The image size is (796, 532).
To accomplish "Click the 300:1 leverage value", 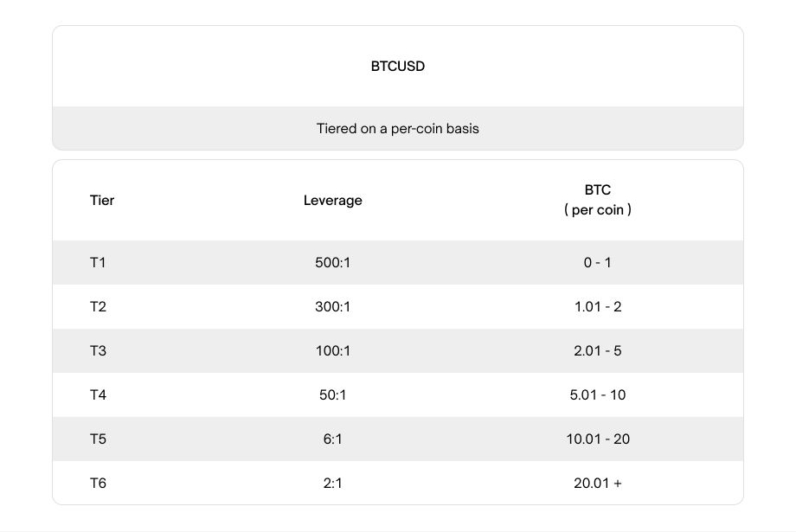I will pyautogui.click(x=332, y=306).
